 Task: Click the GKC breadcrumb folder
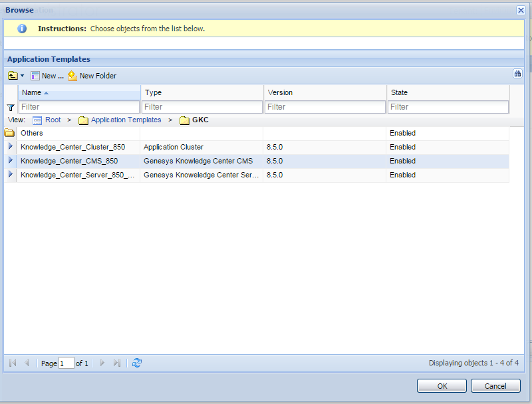pos(200,120)
